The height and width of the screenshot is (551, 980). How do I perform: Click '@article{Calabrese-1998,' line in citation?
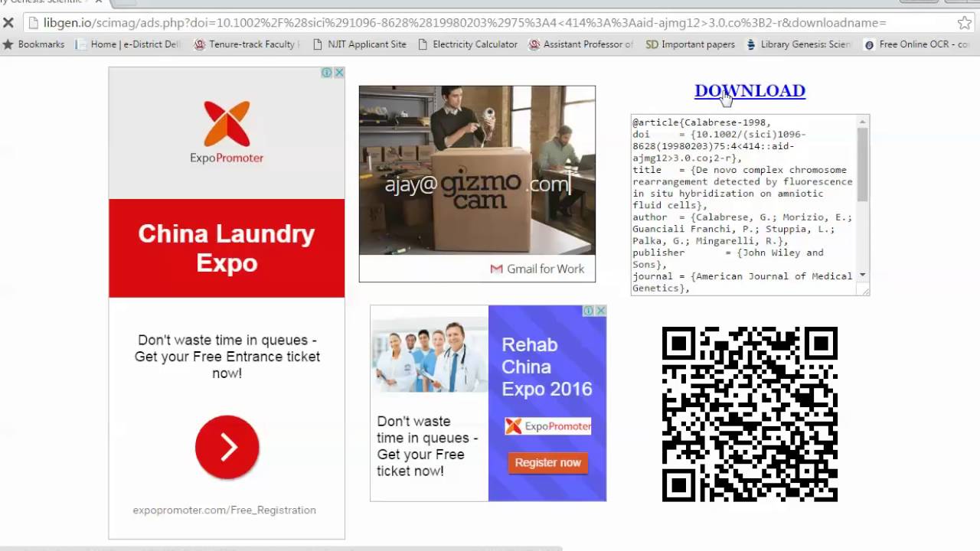click(x=701, y=122)
